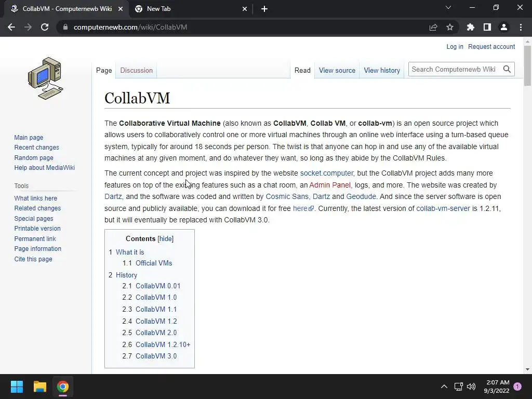Viewport: 532px width, 399px height.
Task: Open Special pages link
Action: [34, 219]
